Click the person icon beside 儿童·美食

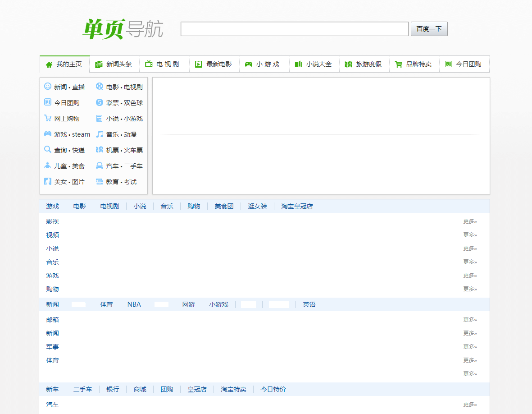click(x=48, y=166)
